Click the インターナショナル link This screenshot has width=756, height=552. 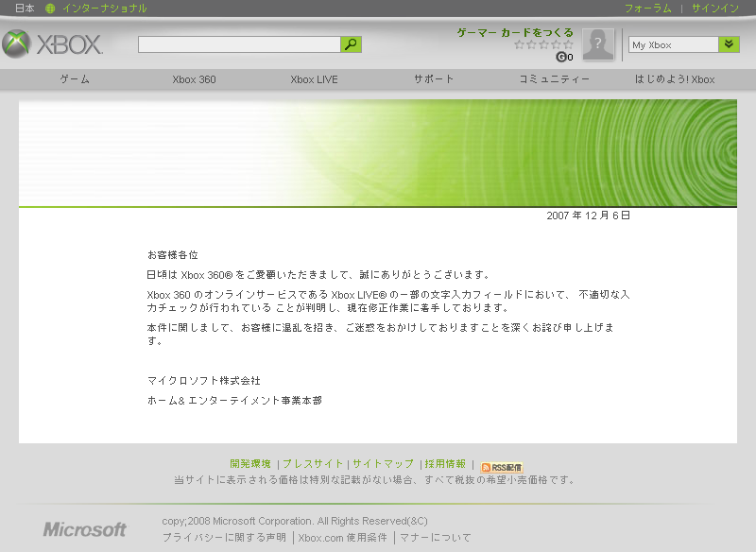coord(104,9)
